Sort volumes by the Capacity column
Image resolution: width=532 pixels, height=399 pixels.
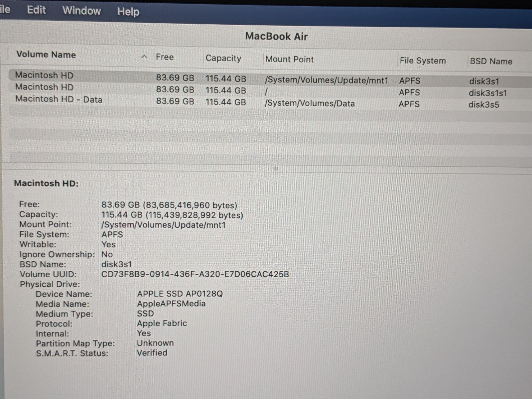[x=223, y=58]
